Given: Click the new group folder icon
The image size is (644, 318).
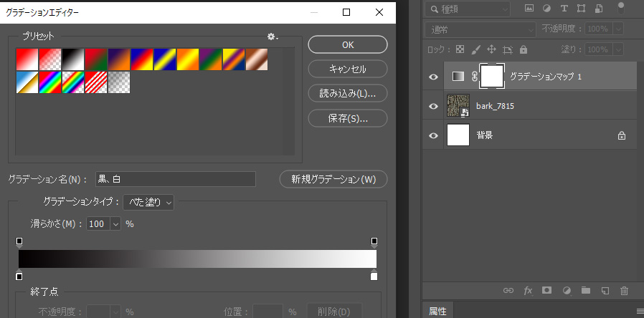Looking at the screenshot, I should [x=585, y=291].
